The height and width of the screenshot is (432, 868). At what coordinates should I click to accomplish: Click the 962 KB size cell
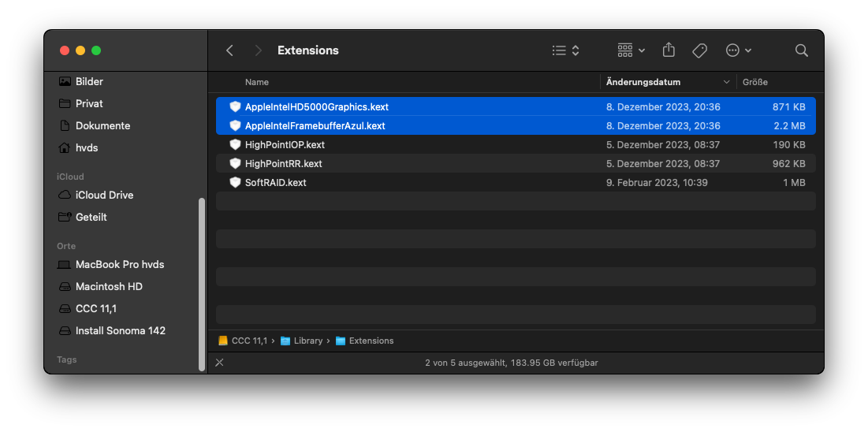click(789, 163)
